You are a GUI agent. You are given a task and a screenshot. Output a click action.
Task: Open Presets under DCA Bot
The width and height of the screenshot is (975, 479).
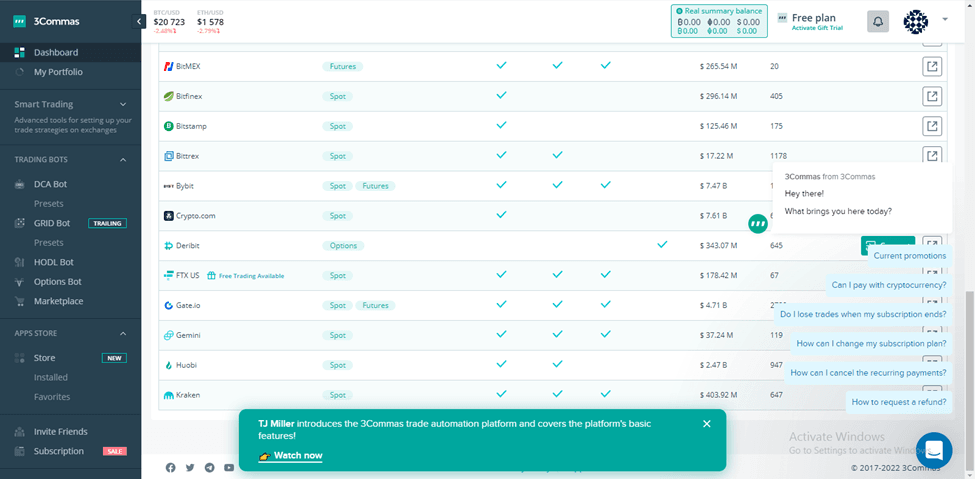[49, 203]
